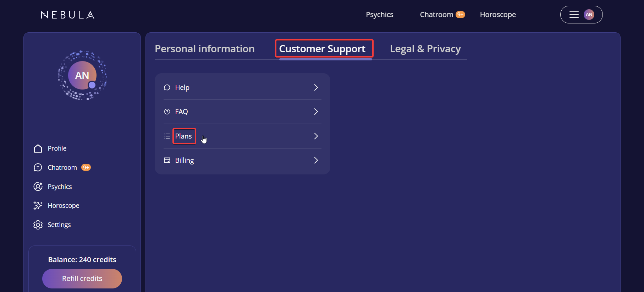Click the FAQ question mark icon
The width and height of the screenshot is (644, 292).
(x=167, y=112)
